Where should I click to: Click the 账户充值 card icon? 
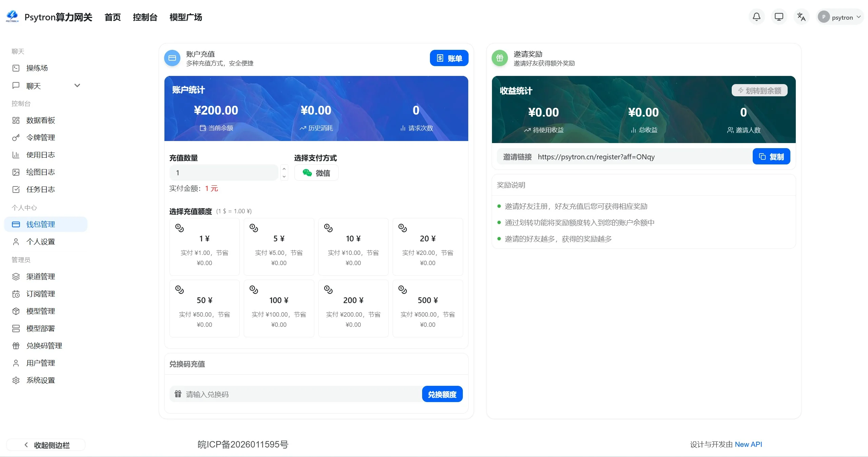pyautogui.click(x=172, y=58)
